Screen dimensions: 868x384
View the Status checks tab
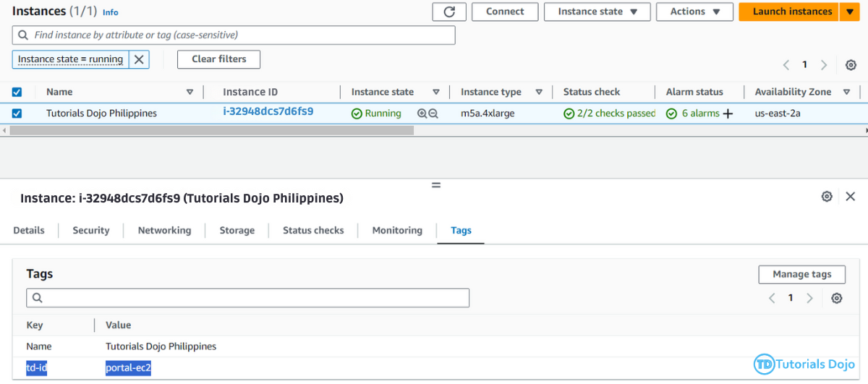[x=313, y=231]
